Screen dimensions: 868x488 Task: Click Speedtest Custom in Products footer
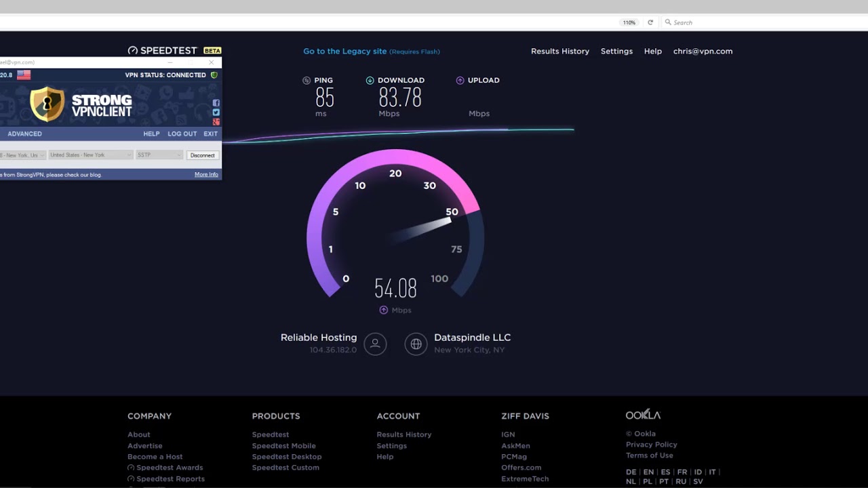coord(285,467)
